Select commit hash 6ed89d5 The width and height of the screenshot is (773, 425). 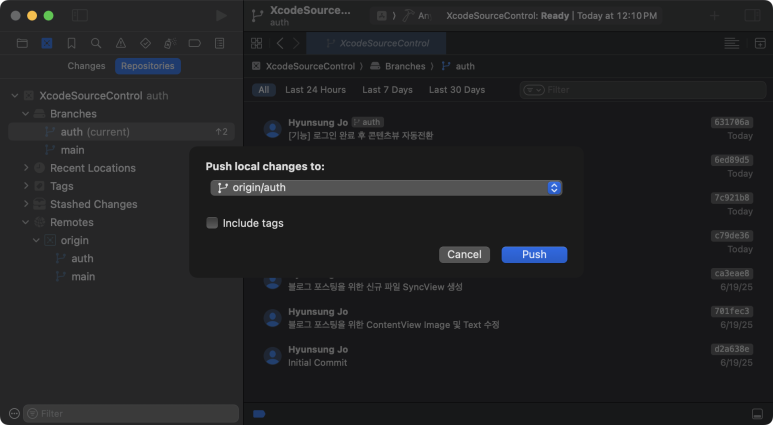pyautogui.click(x=732, y=160)
